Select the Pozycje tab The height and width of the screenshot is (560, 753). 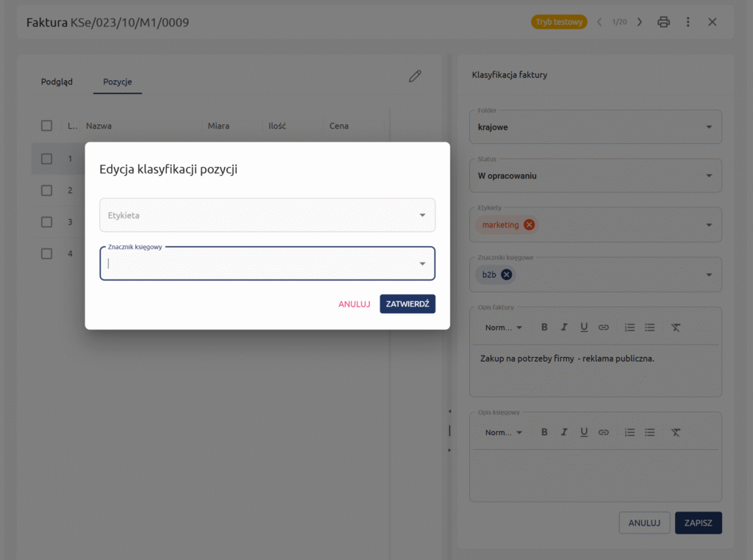(118, 82)
